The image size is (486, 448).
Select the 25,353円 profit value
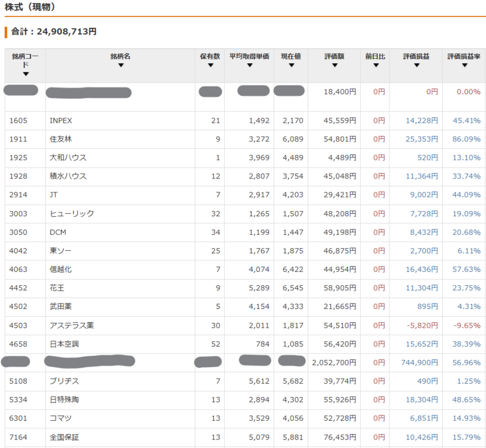pyautogui.click(x=422, y=139)
